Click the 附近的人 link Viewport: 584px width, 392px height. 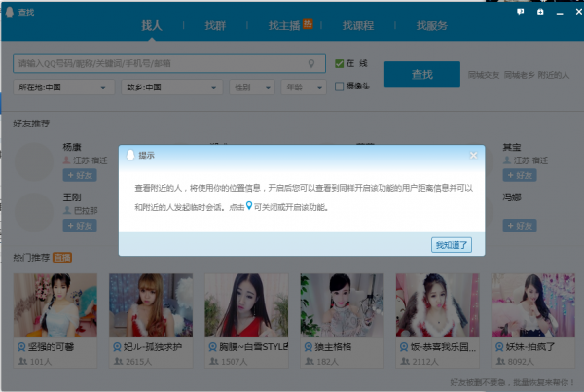554,74
